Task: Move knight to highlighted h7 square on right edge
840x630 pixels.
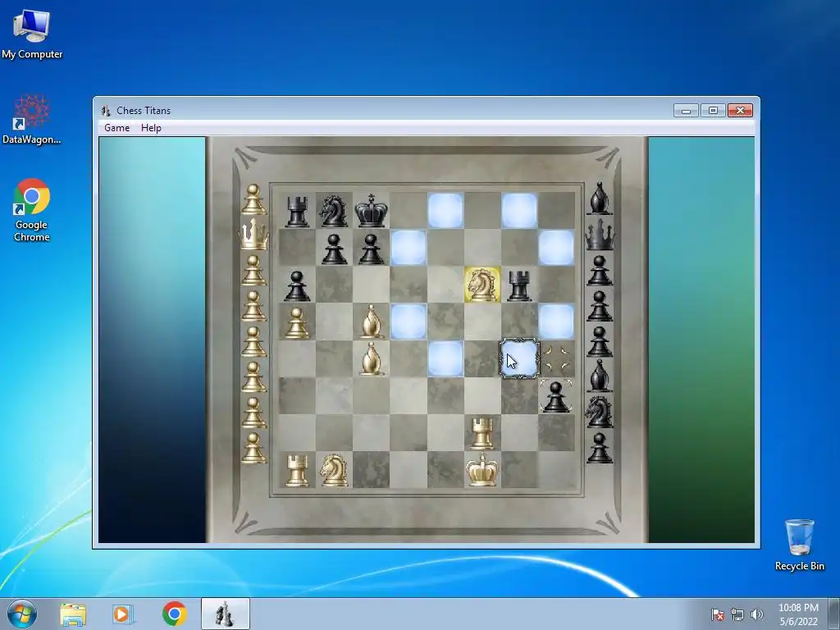Action: click(556, 248)
